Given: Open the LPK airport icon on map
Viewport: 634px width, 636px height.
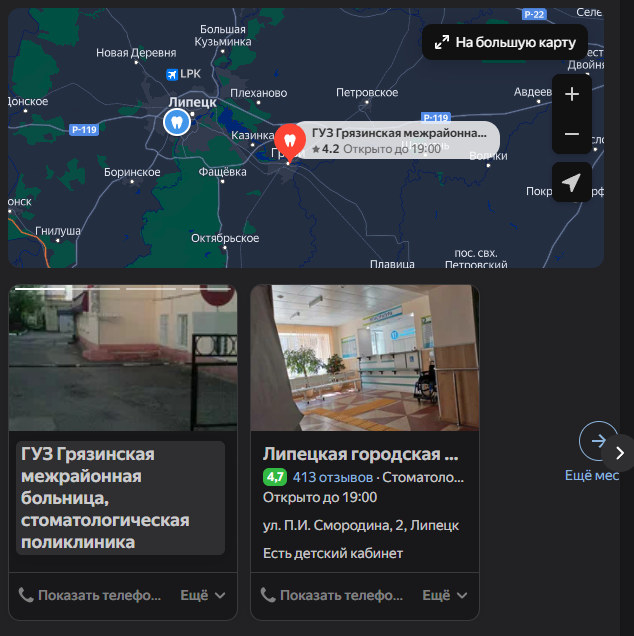Looking at the screenshot, I should (172, 75).
